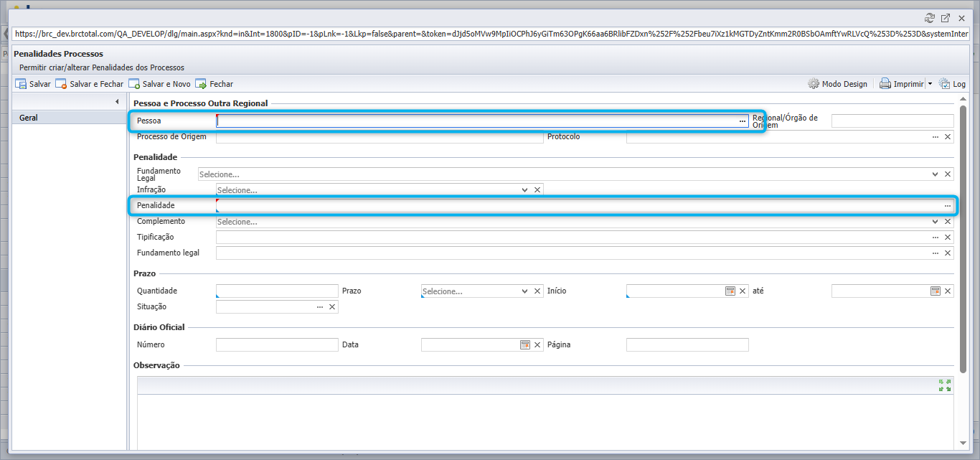This screenshot has height=460, width=980.
Task: Switch to Modo Design
Action: tap(837, 84)
